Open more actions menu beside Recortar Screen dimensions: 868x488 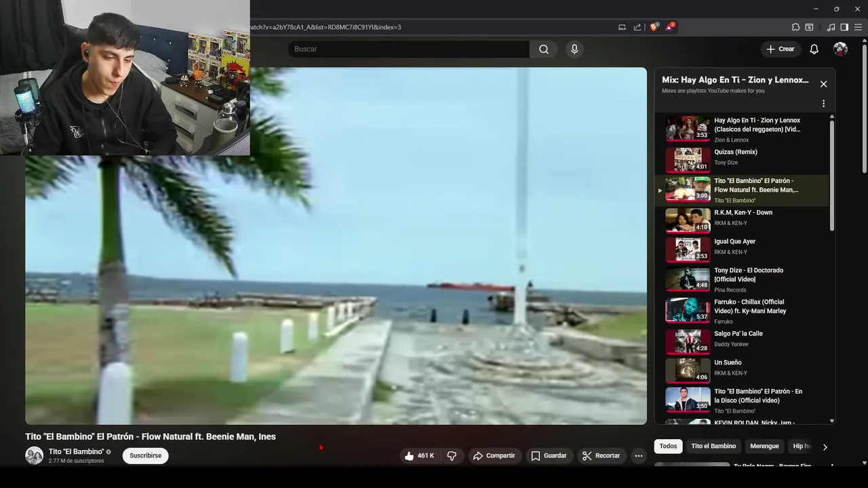pos(638,456)
